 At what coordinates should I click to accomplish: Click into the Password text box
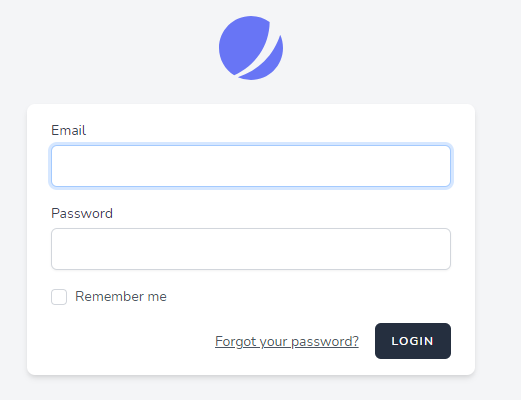point(251,249)
